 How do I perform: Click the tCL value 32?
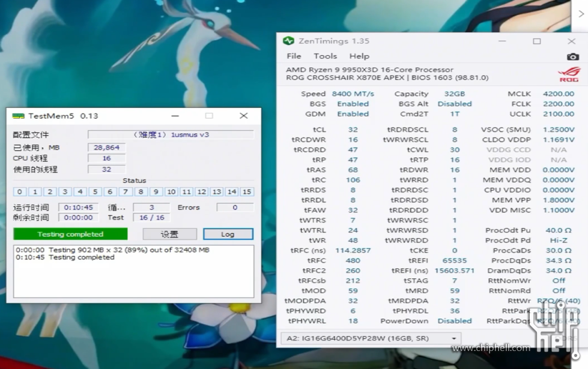click(353, 130)
